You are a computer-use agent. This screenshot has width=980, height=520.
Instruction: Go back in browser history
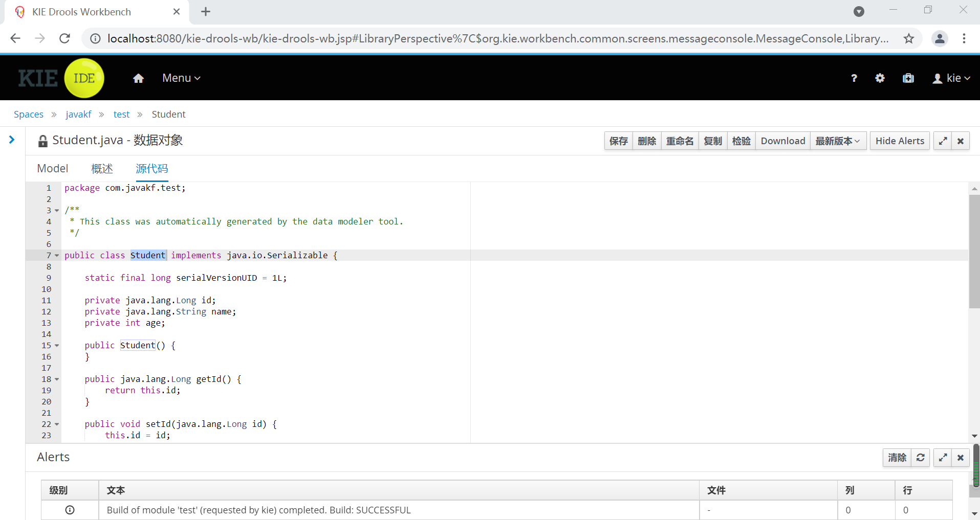[x=15, y=38]
